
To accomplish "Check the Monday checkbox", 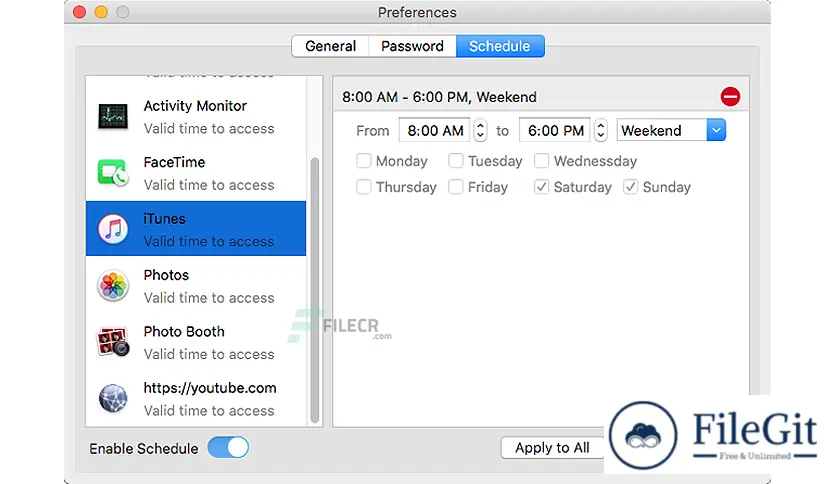I will pos(364,160).
